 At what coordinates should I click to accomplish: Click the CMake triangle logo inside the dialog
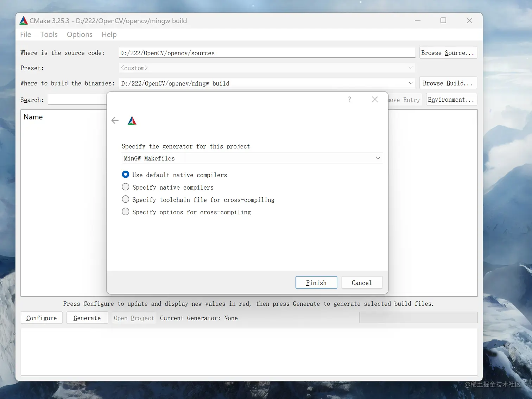coord(132,121)
